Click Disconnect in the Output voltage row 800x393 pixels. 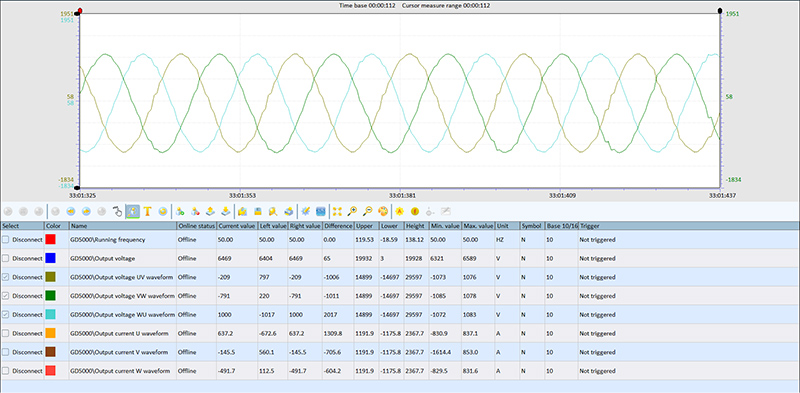27,258
